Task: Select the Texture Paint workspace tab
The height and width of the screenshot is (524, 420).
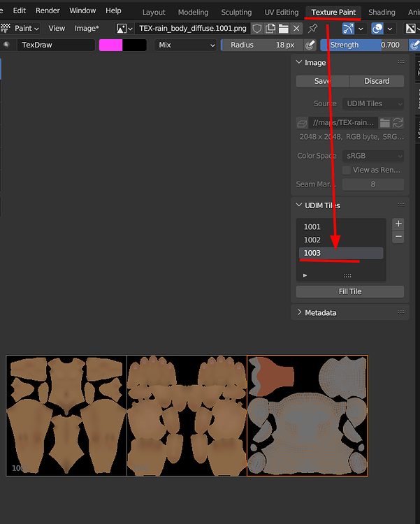Action: (333, 13)
